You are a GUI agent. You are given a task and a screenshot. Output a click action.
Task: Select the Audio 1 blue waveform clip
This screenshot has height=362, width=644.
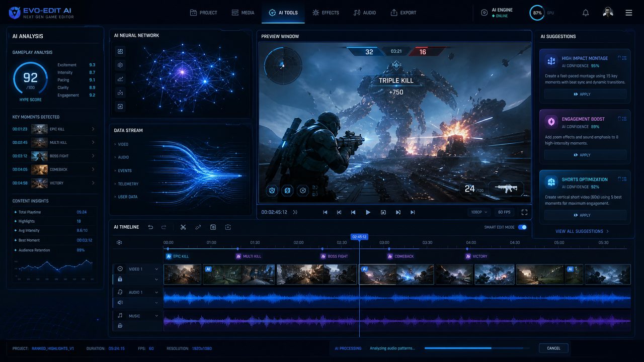(x=397, y=298)
